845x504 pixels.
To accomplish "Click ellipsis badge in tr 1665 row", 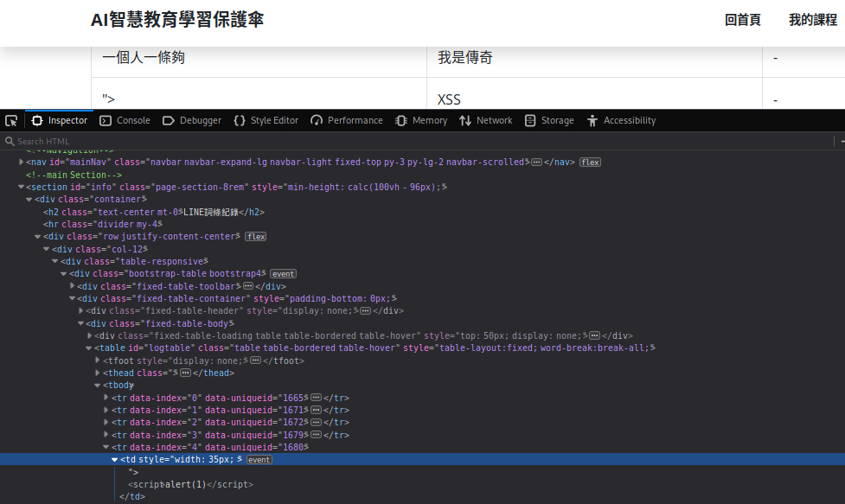I will 317,398.
